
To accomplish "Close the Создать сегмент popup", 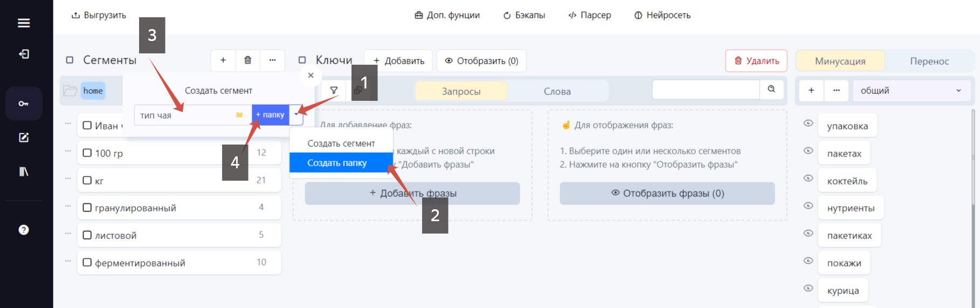I will (310, 76).
